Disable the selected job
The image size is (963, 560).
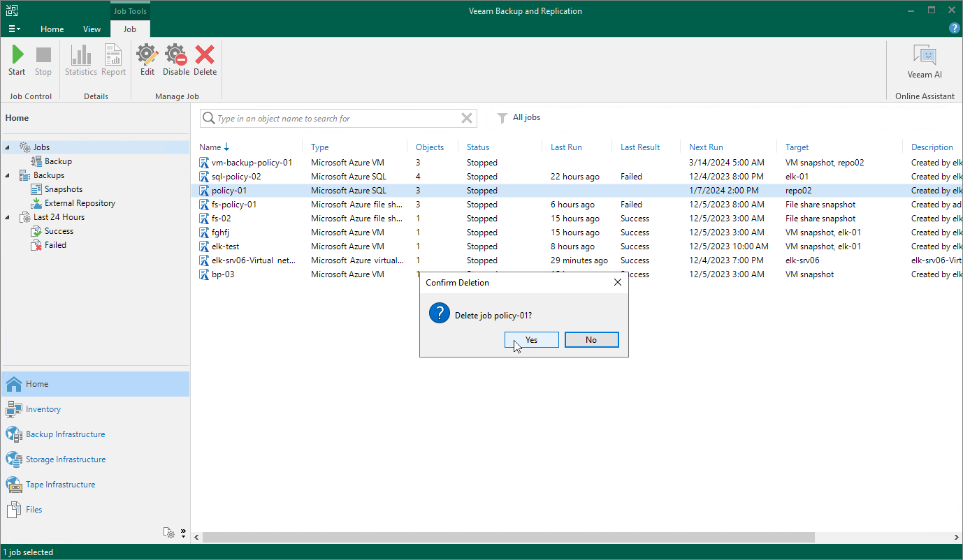[176, 61]
